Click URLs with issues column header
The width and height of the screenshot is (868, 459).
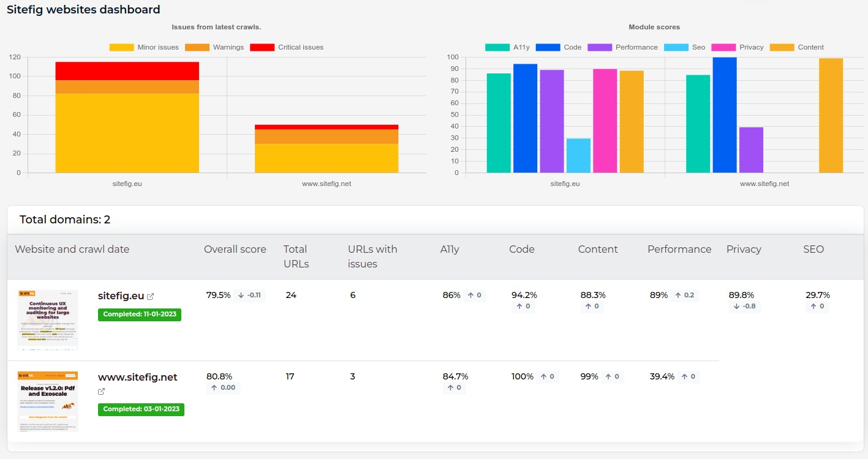[x=372, y=256]
